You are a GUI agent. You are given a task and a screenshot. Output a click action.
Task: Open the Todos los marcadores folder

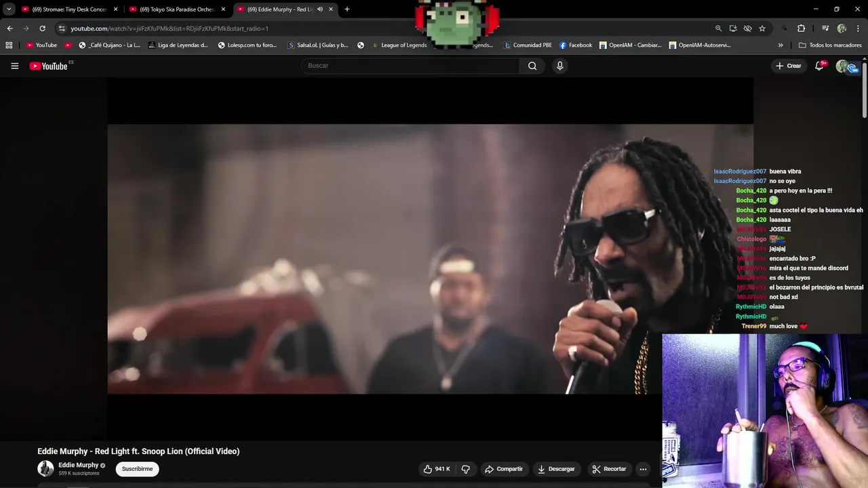(x=830, y=45)
